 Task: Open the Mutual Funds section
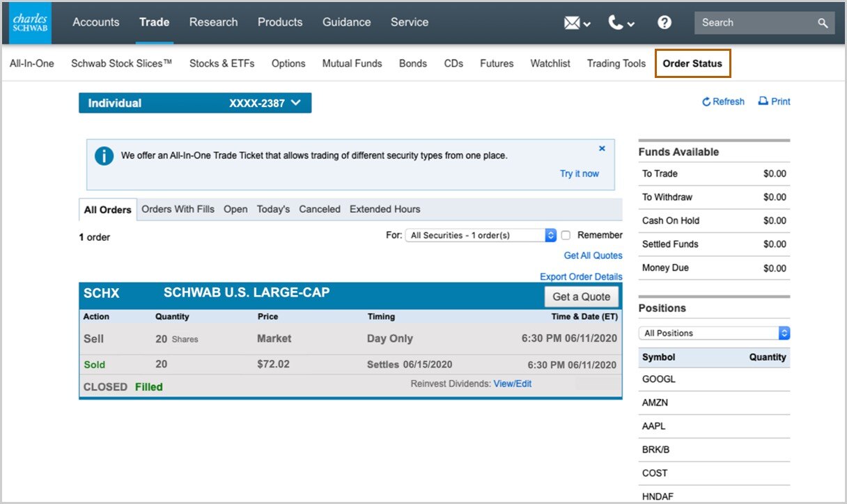click(x=352, y=63)
